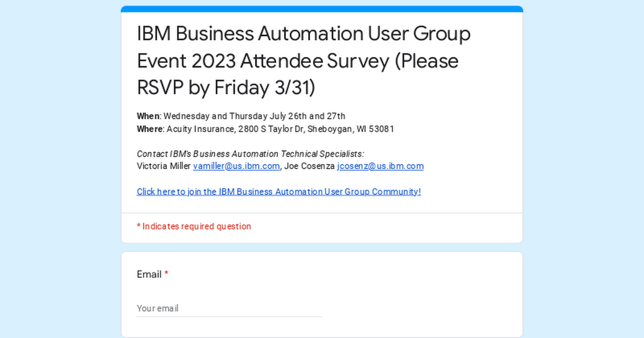This screenshot has height=338, width=644.
Task: Click the italic Contact Technical Specialists line
Action: pyautogui.click(x=251, y=153)
